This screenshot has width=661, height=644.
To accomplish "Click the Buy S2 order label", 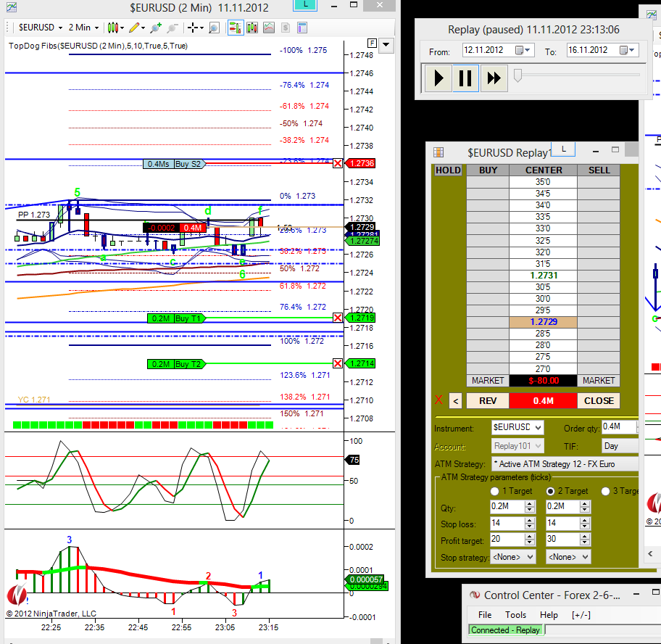I will [174, 164].
